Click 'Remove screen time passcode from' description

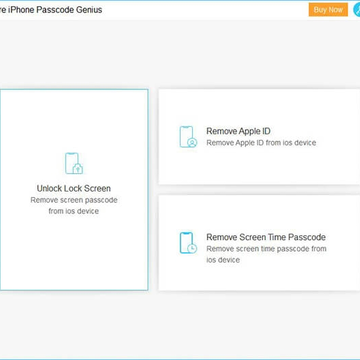266,249
